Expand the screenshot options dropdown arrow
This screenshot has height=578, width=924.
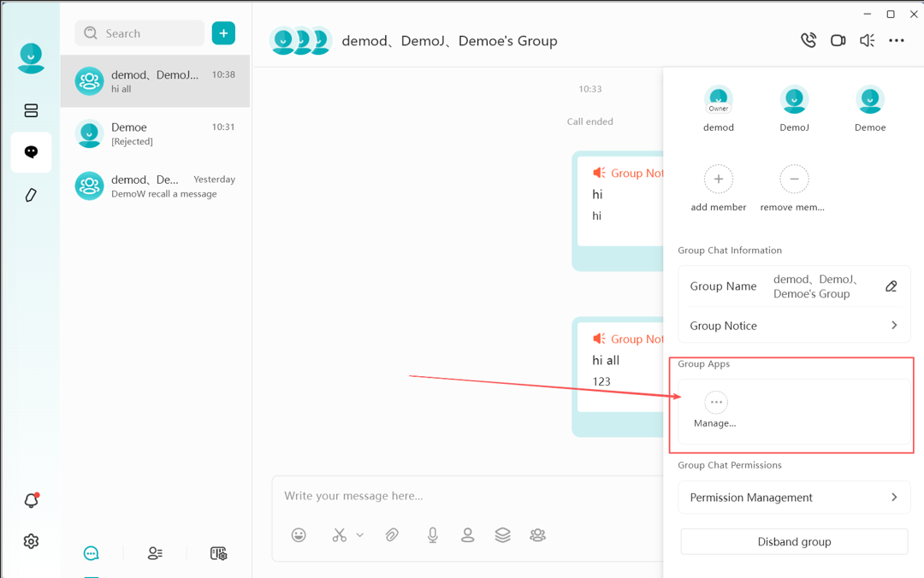(360, 535)
